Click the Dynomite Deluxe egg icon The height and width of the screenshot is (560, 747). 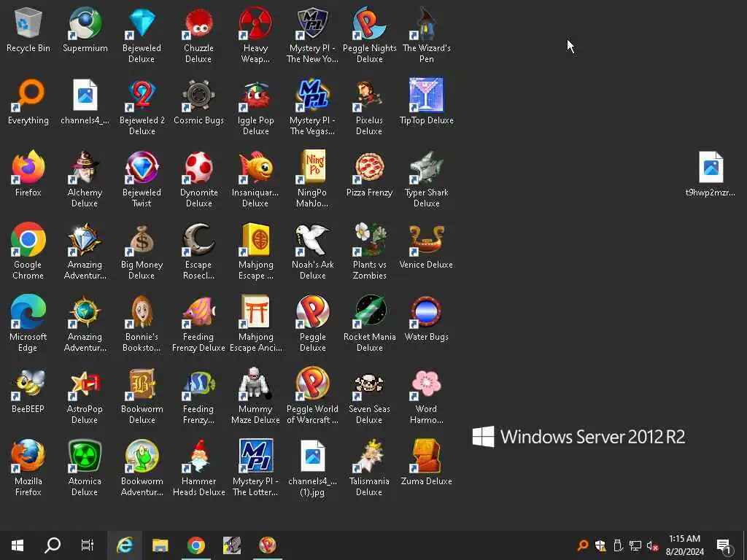pyautogui.click(x=198, y=179)
